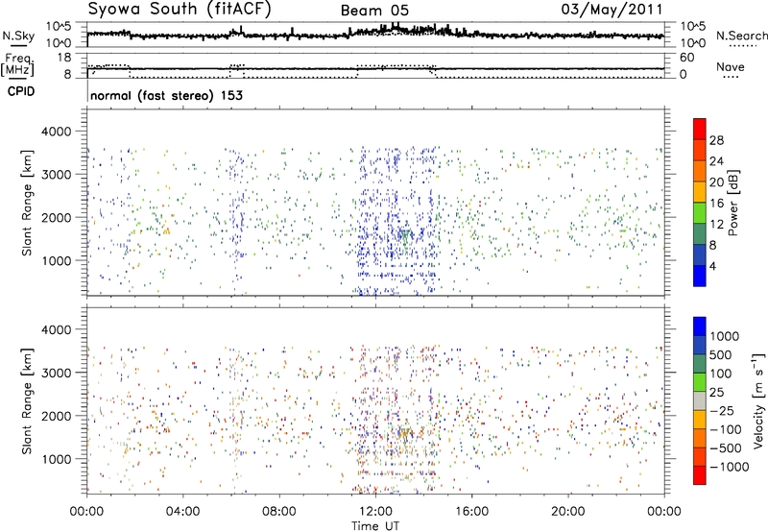Image resolution: width=768 pixels, height=532 pixels.
Task: Click the 'N.Search' legend label
Action: (x=742, y=36)
